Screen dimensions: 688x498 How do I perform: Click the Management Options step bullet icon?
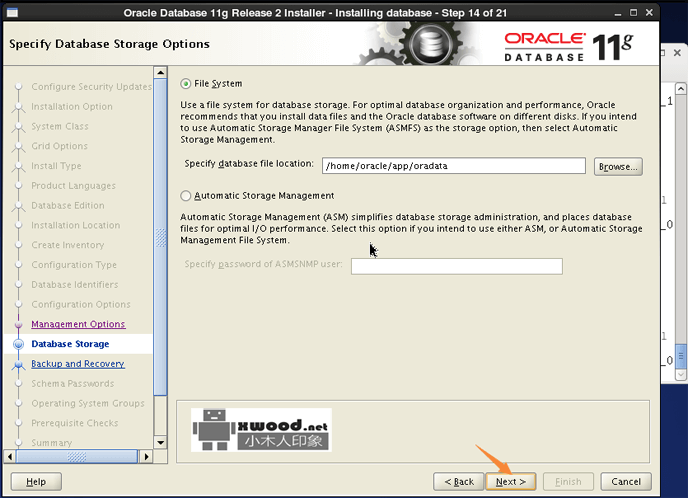click(x=17, y=324)
